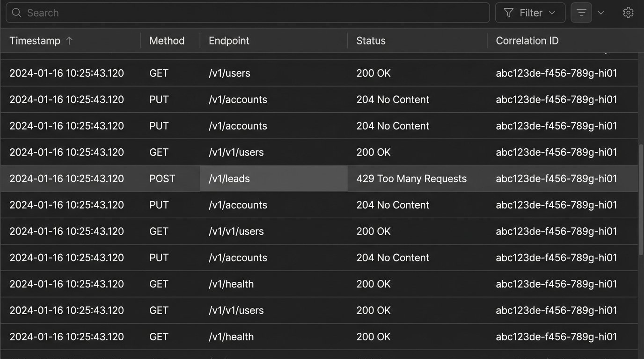Click the Method column header
Viewport: 644px width, 359px height.
167,41
